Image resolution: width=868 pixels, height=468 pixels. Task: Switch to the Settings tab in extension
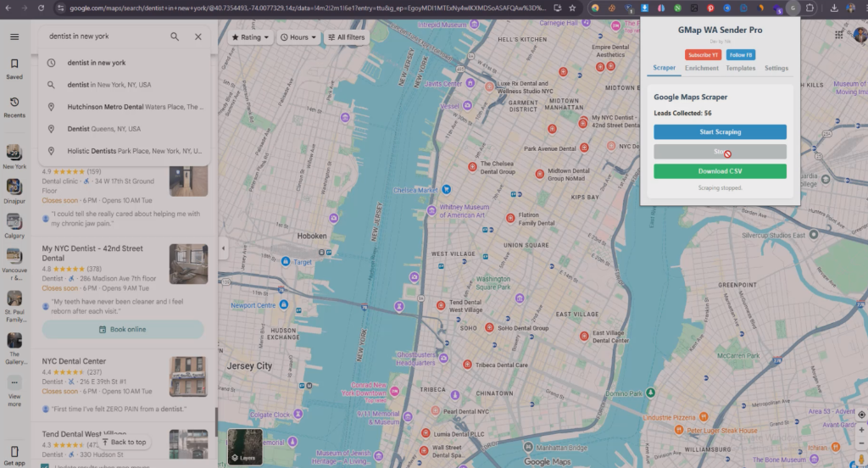(x=776, y=68)
